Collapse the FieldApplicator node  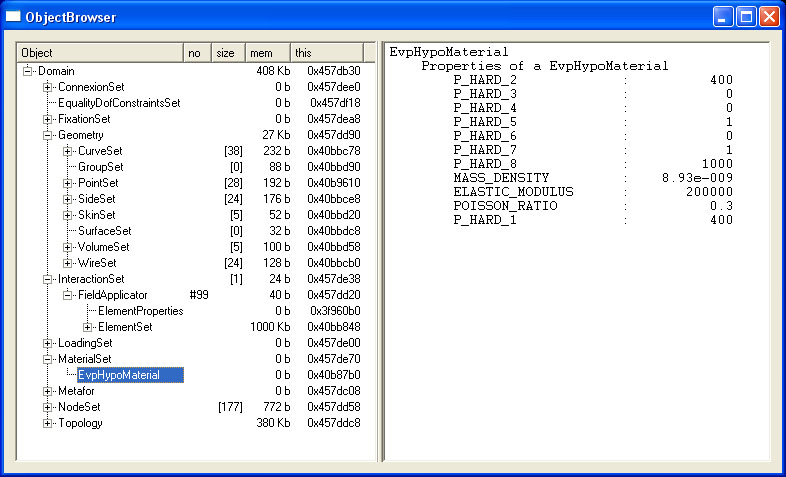tap(68, 295)
